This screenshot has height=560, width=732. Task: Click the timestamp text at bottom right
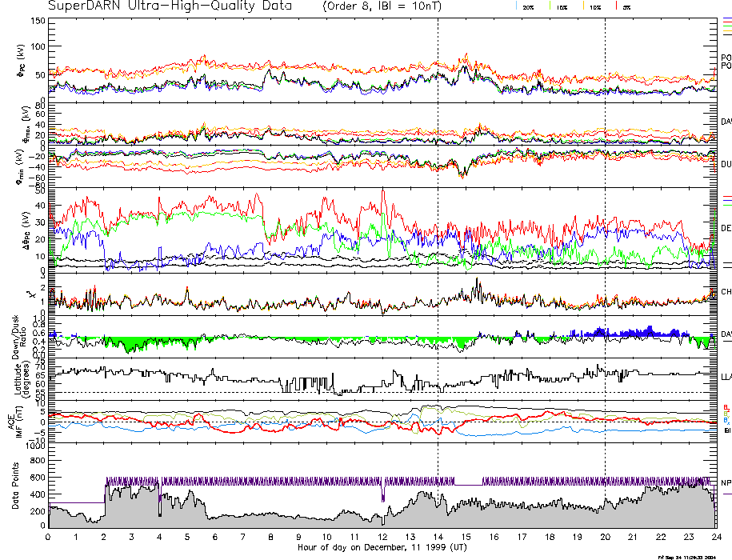(685, 556)
